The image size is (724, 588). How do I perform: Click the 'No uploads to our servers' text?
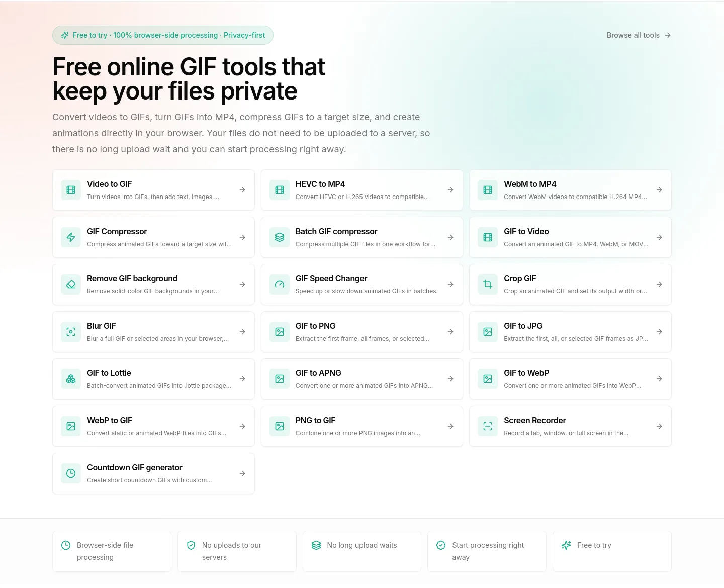tap(232, 551)
